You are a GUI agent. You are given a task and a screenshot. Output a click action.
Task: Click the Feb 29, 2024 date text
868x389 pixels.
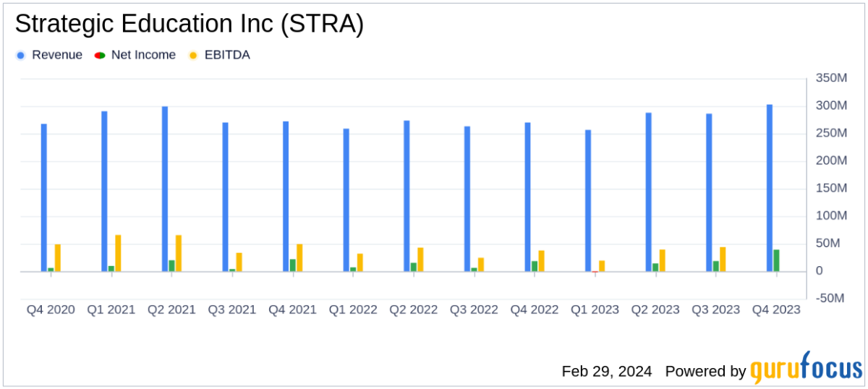(606, 372)
